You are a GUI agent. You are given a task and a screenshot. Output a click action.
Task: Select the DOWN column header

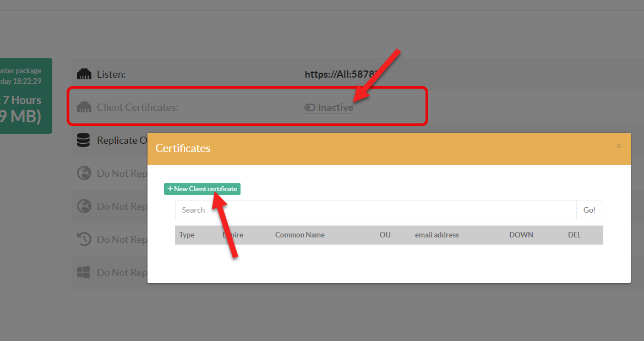click(521, 235)
